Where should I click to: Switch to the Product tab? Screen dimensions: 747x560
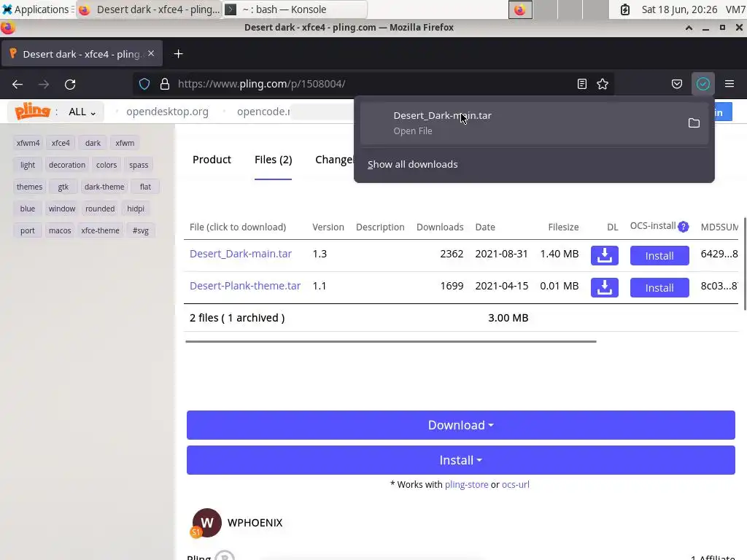click(212, 160)
